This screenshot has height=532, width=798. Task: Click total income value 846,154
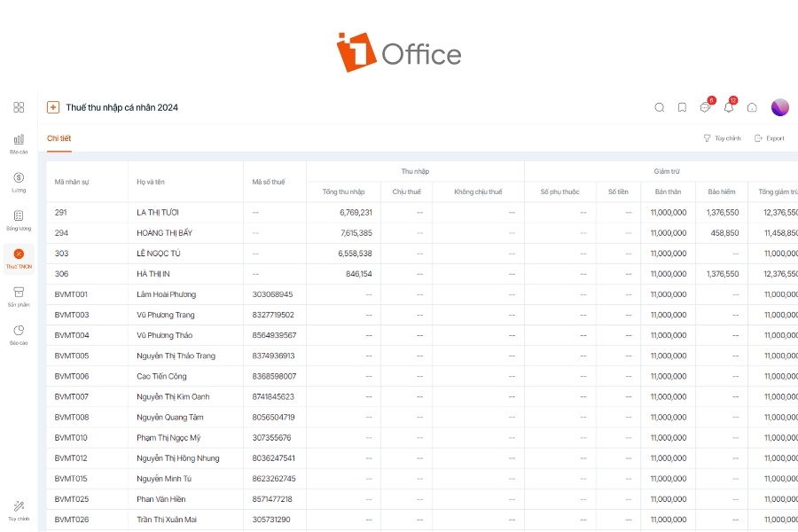359,274
